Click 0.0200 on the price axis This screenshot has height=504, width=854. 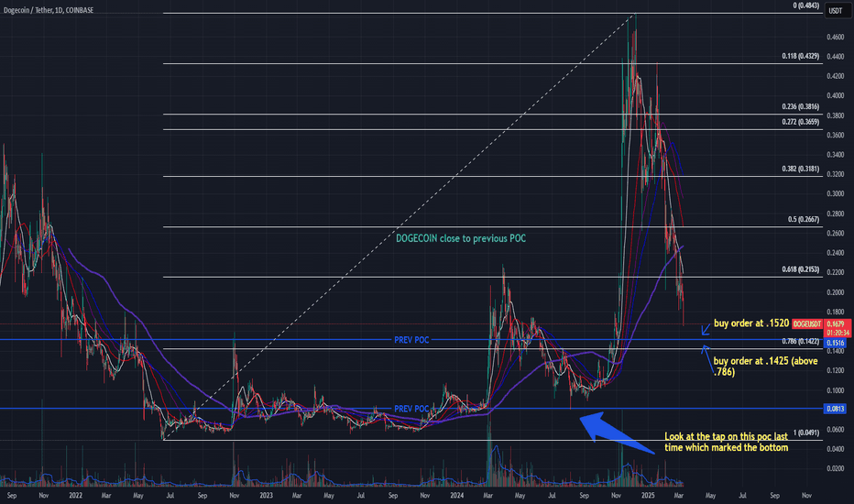835,468
